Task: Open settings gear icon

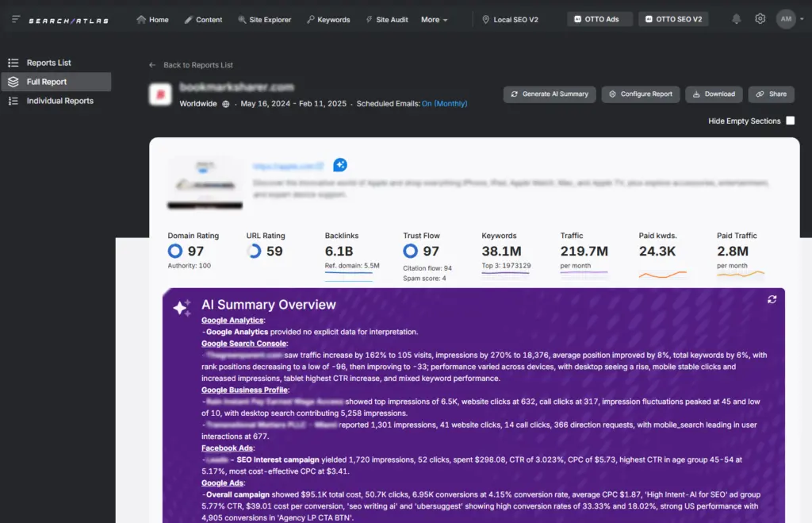Action: pos(760,19)
